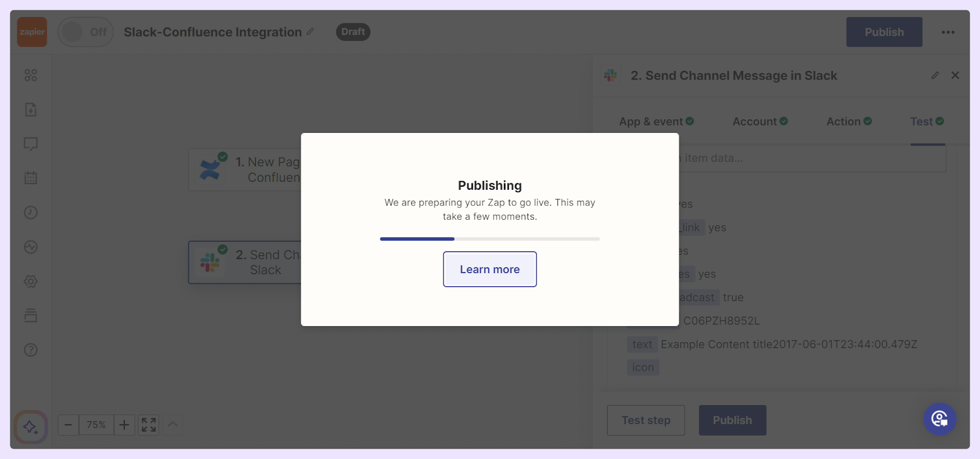Click the Test step button
This screenshot has height=459, width=980.
coord(646,420)
